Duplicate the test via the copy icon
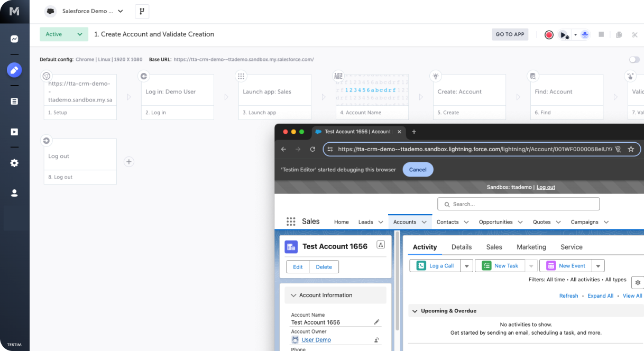644x351 pixels. pos(619,34)
